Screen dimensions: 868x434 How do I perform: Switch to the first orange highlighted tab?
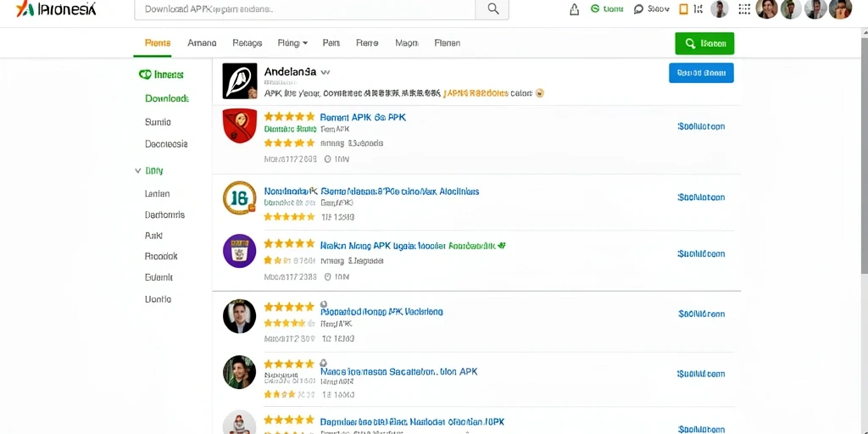(x=157, y=43)
